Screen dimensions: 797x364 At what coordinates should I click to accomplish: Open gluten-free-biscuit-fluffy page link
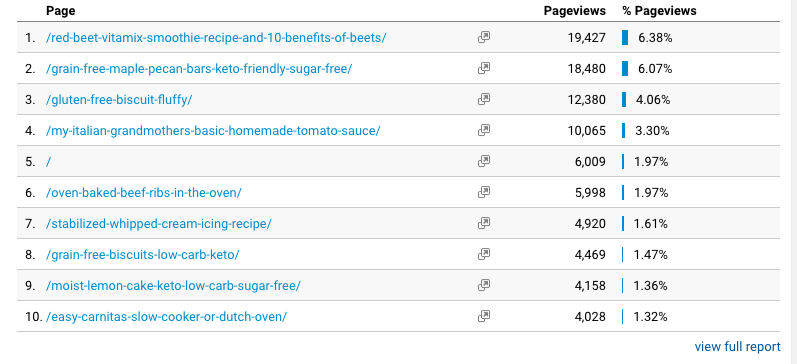(119, 100)
